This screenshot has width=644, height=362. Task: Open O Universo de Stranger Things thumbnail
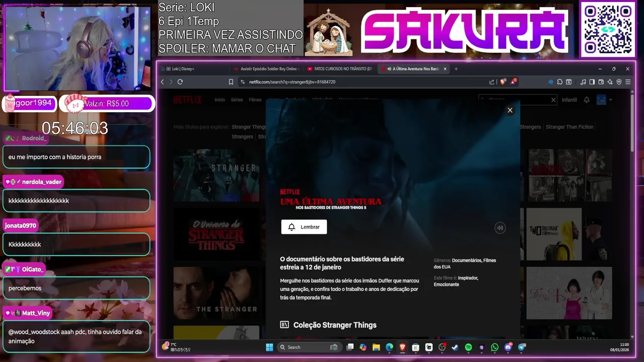(x=216, y=234)
